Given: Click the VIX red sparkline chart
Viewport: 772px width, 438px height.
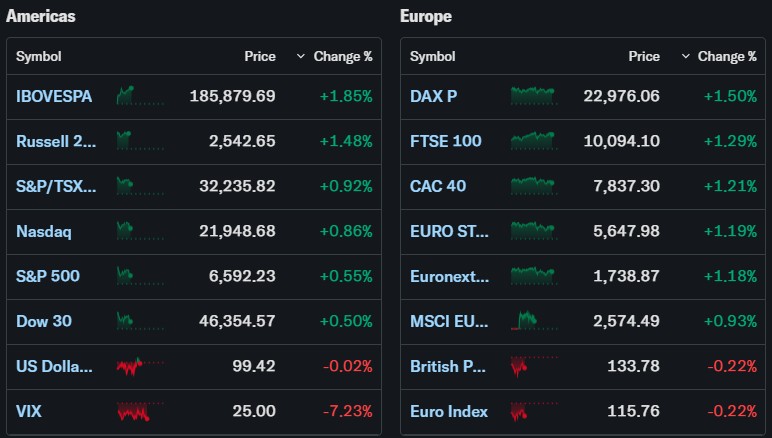Looking at the screenshot, I should 140,411.
